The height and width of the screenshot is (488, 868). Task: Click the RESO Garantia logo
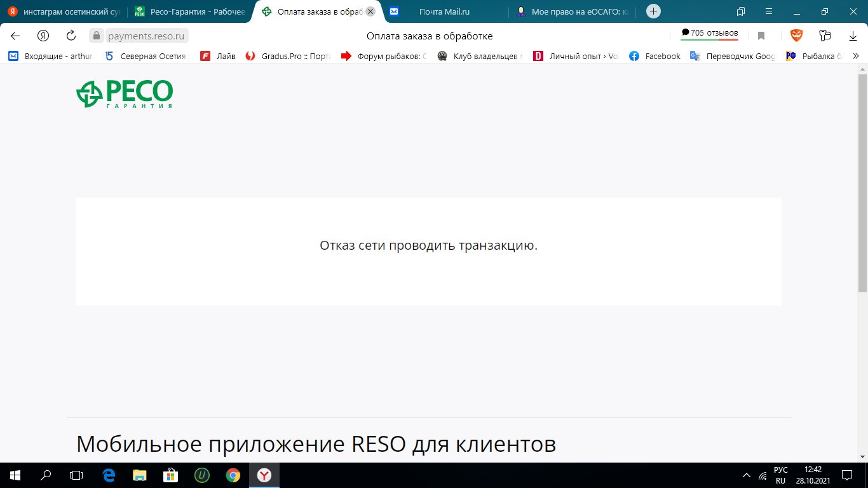(125, 94)
